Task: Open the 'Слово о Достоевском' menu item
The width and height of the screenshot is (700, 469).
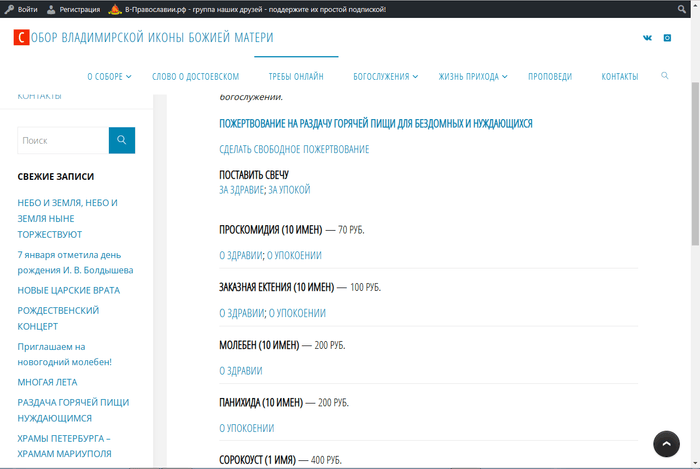Action: click(195, 77)
